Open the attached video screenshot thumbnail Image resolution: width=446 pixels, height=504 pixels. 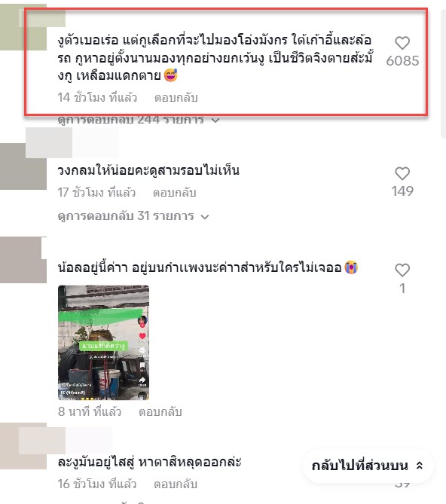[x=103, y=343]
